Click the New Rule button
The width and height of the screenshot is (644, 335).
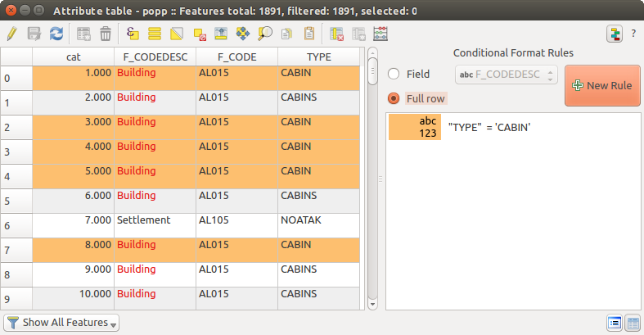pos(602,86)
